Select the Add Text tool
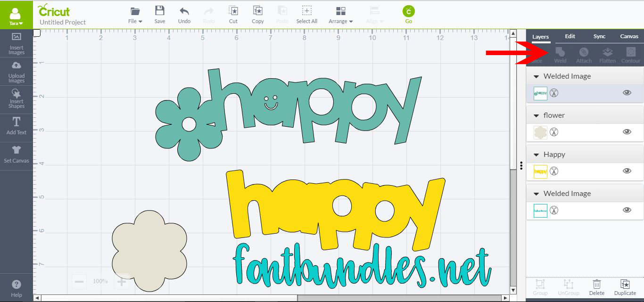This screenshot has height=302, width=644. (16, 126)
